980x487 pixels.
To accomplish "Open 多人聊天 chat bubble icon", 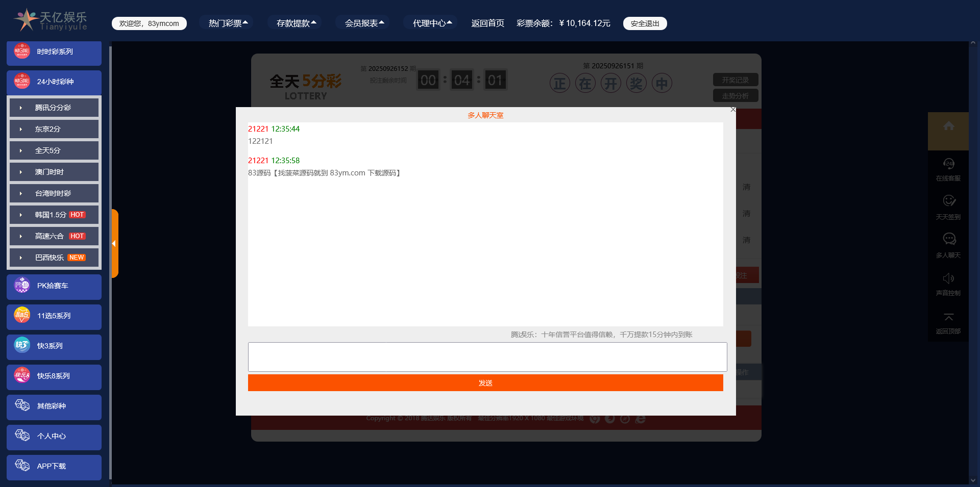I will pyautogui.click(x=948, y=239).
